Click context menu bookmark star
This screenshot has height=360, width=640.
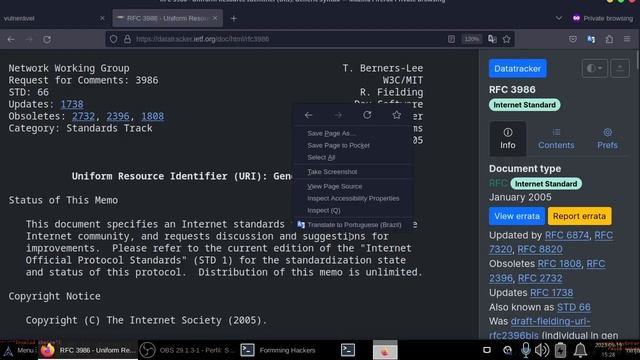click(x=397, y=116)
